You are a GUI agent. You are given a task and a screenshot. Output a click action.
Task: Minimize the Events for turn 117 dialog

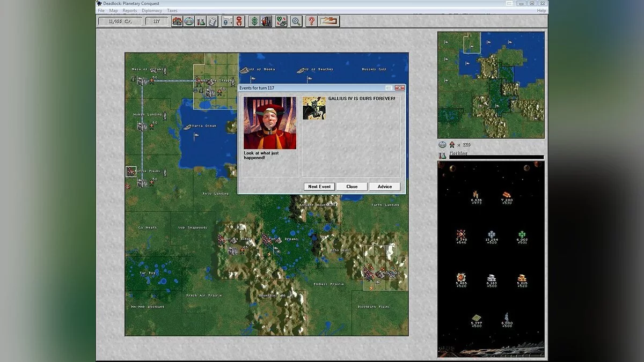(x=390, y=88)
